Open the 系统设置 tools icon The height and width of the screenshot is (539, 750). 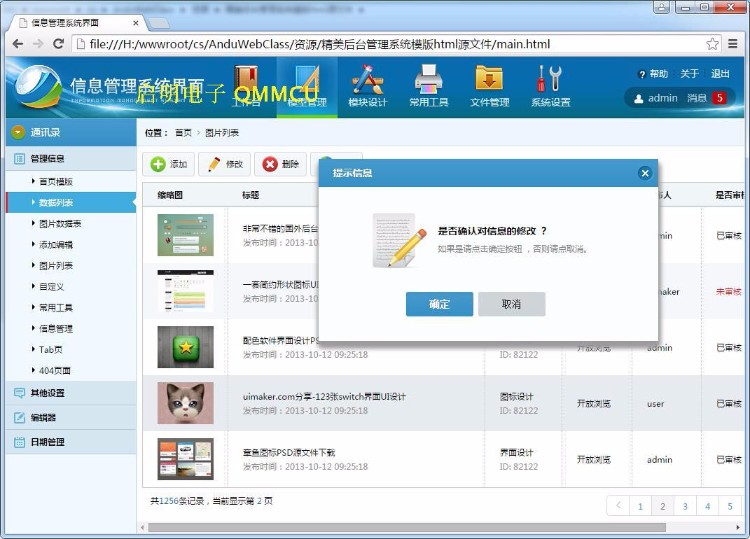tap(551, 86)
